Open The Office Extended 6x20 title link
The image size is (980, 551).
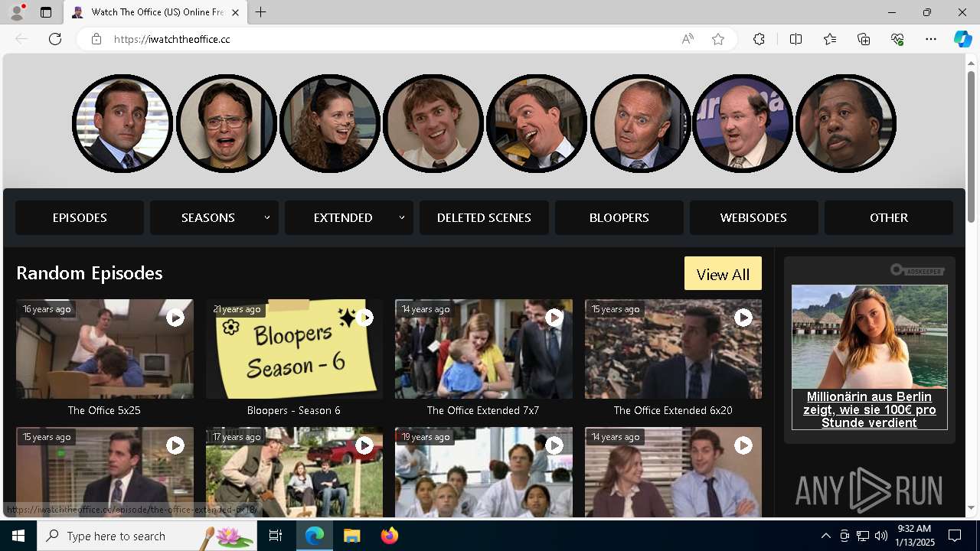(x=673, y=410)
